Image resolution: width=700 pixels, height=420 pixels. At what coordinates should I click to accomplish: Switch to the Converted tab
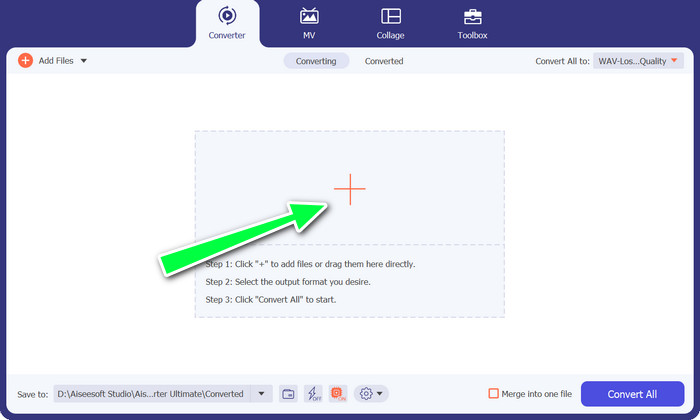pyautogui.click(x=384, y=61)
